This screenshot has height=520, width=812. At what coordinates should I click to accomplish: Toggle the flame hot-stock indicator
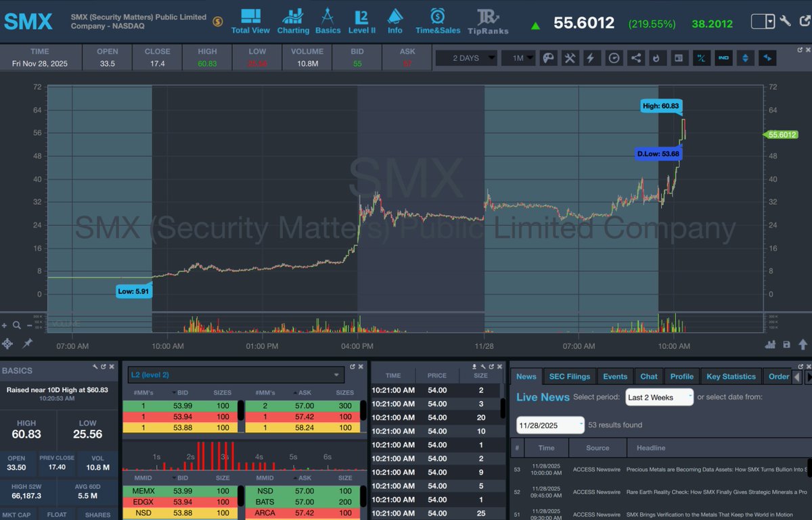[657, 58]
